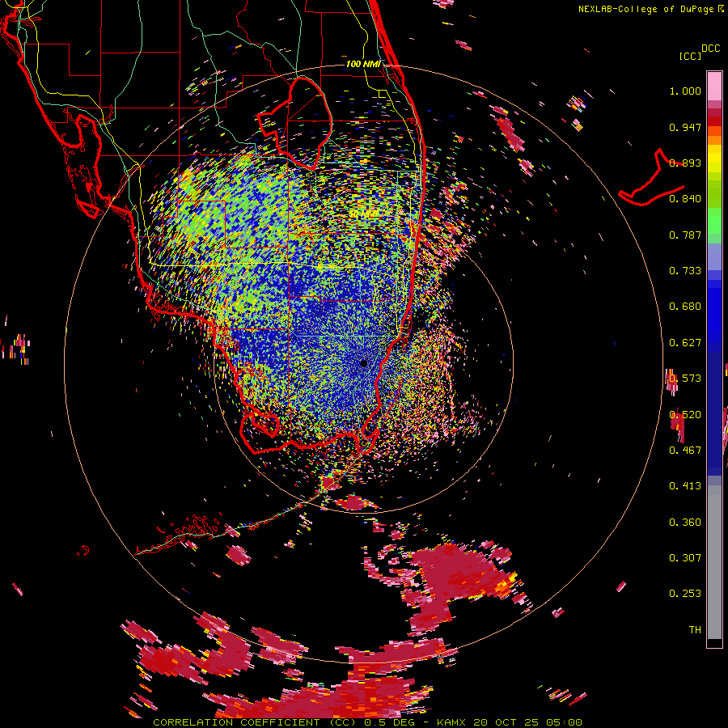Click the DCC product label
Viewport: 728px width, 728px height.
711,49
